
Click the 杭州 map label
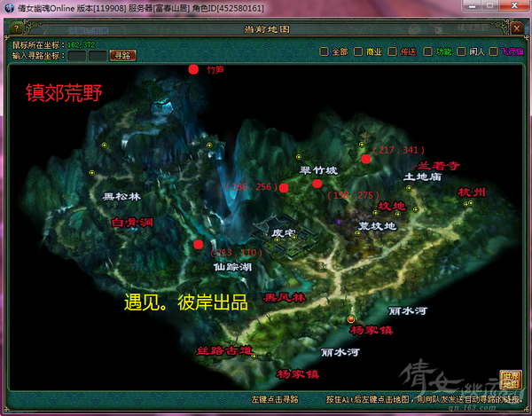pyautogui.click(x=472, y=192)
